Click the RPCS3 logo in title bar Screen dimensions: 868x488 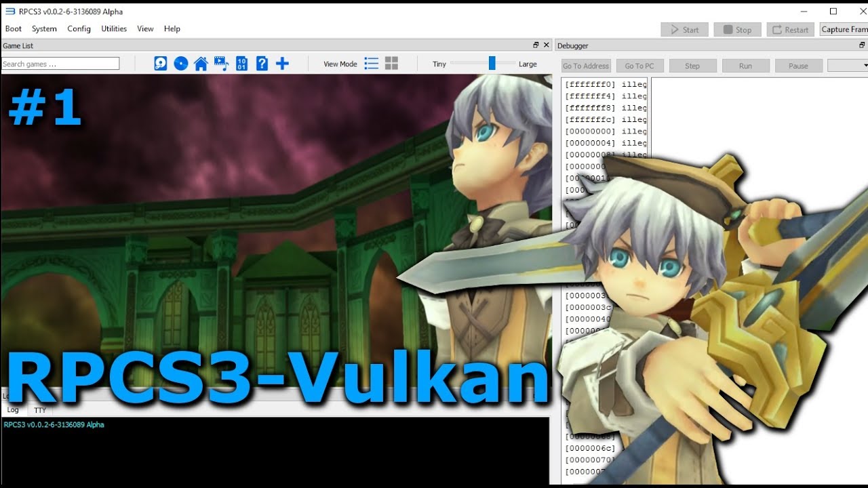pyautogui.click(x=9, y=12)
